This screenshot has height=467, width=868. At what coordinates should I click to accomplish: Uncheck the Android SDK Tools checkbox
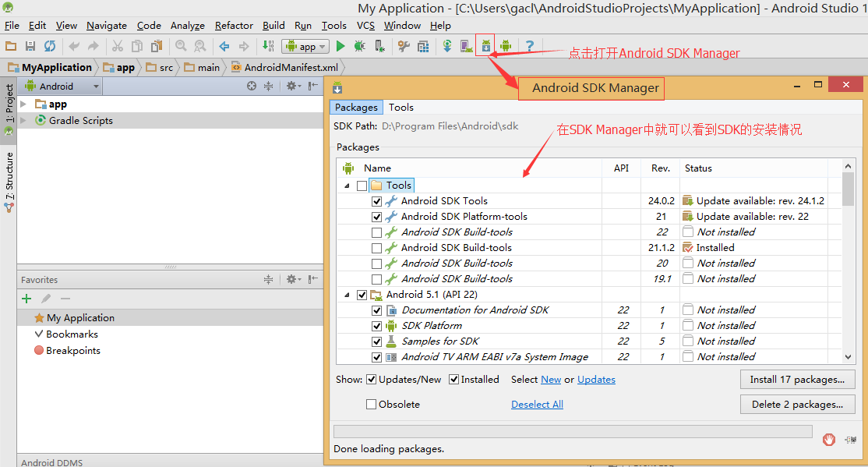point(377,201)
